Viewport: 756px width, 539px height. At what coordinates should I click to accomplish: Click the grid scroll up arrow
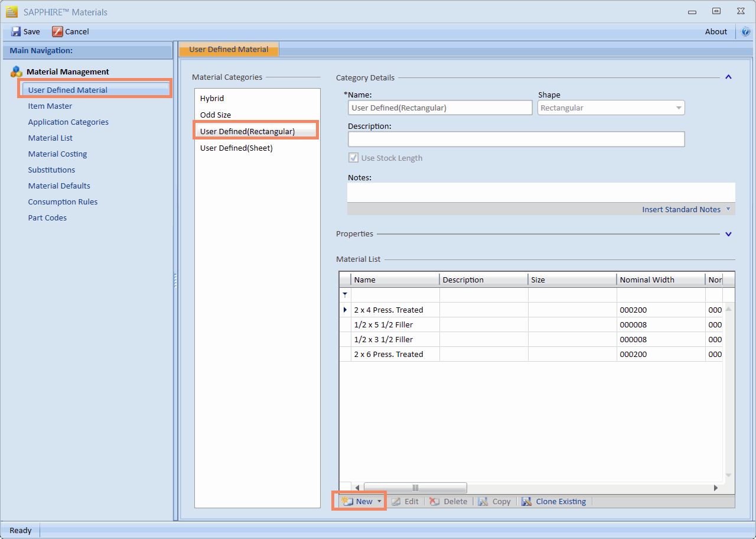[729, 309]
